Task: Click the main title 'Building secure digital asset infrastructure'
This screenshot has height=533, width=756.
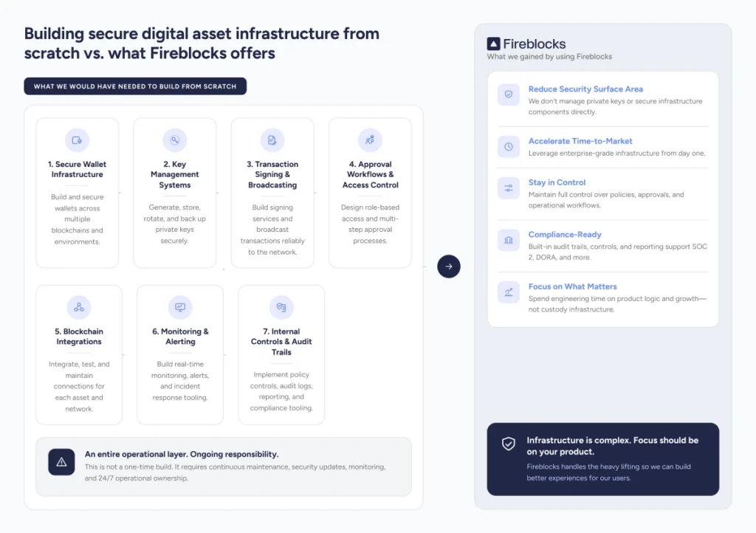Action: (x=202, y=44)
